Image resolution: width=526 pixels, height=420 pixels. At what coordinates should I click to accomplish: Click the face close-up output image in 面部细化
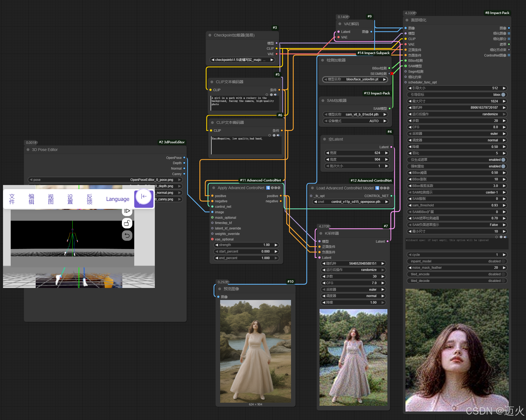pos(457,350)
